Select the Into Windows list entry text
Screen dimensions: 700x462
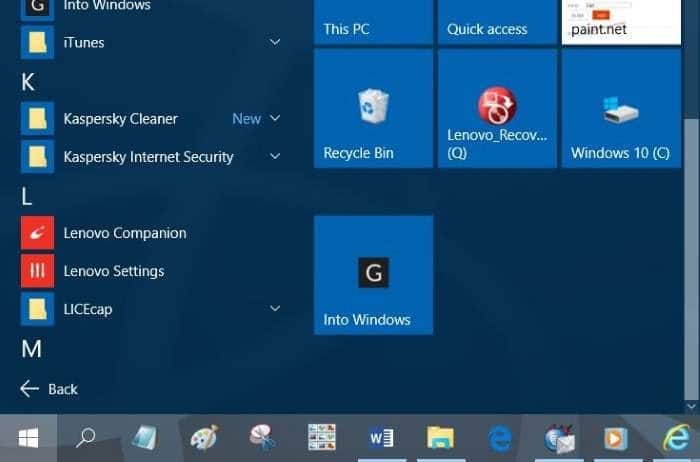click(x=107, y=6)
